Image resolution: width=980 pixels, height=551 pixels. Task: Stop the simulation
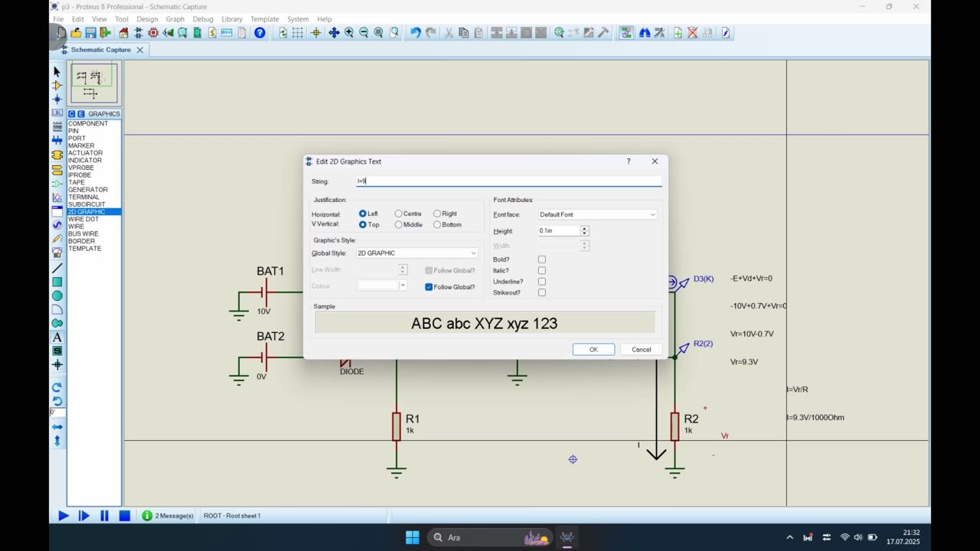[x=124, y=516]
